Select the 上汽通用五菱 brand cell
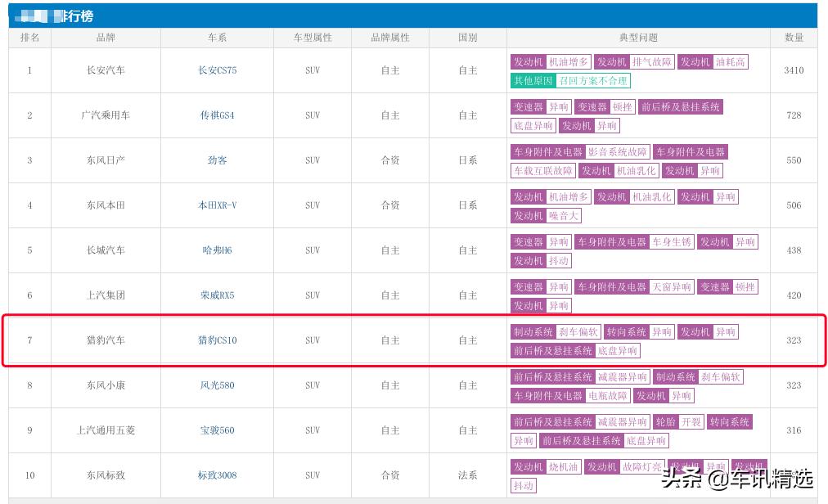828x504 pixels. (106, 430)
